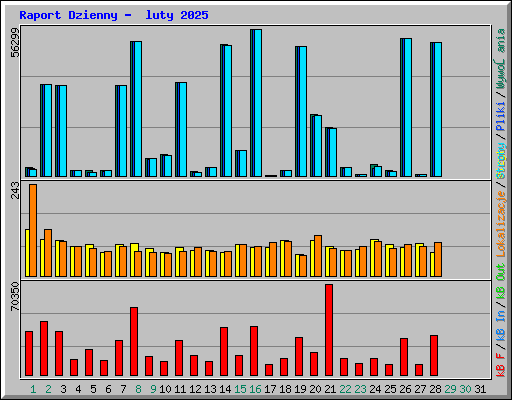Screen dimensions: 512x400
Task: Click day label 2 on the axis
Action: [x=48, y=389]
